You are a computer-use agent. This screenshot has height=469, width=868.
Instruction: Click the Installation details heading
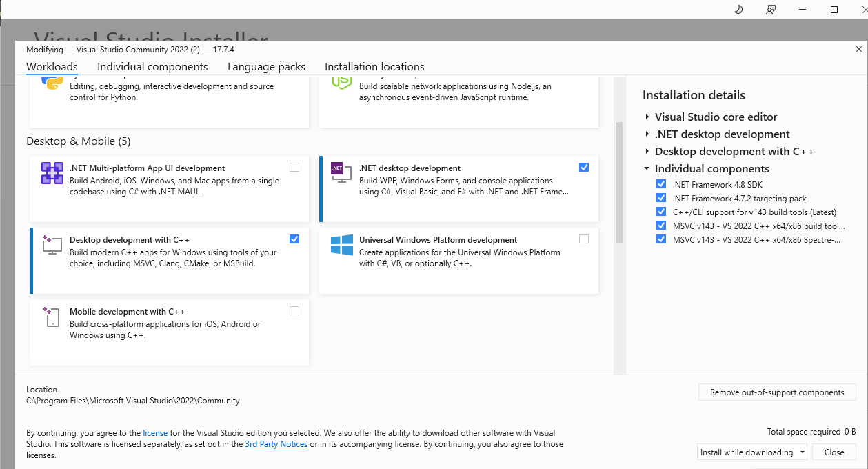coord(694,95)
